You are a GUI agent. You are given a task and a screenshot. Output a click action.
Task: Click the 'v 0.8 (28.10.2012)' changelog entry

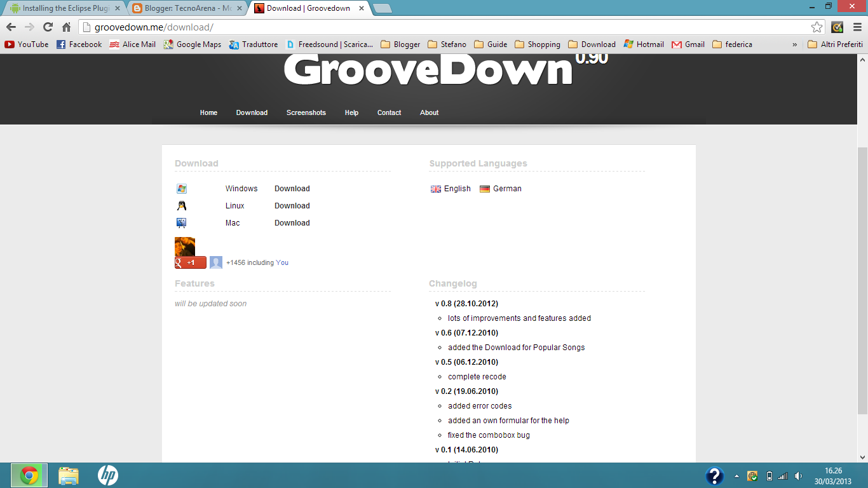466,304
